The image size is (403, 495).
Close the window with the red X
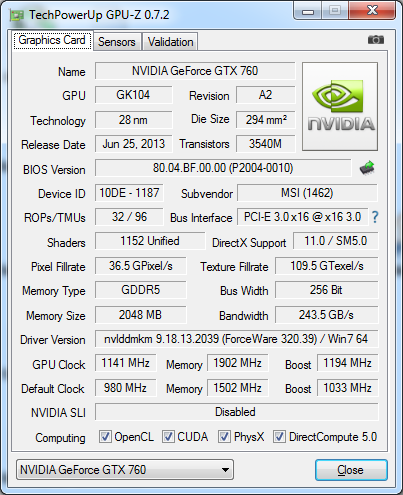(372, 11)
